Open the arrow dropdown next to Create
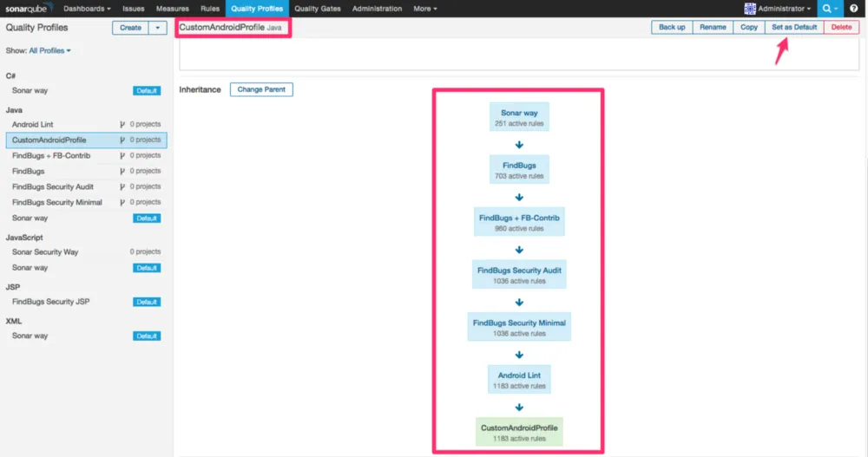This screenshot has height=457, width=868. [x=157, y=28]
